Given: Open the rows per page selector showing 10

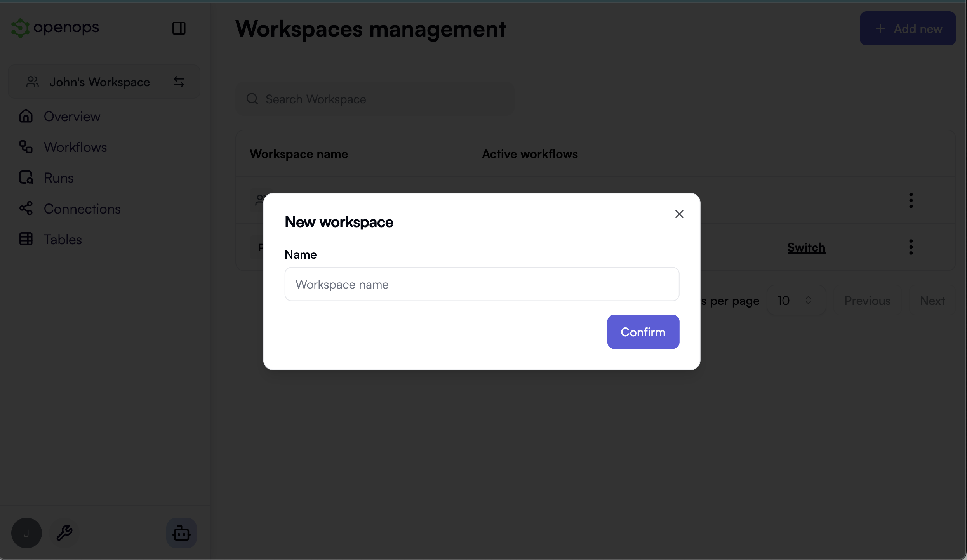Looking at the screenshot, I should pyautogui.click(x=796, y=300).
